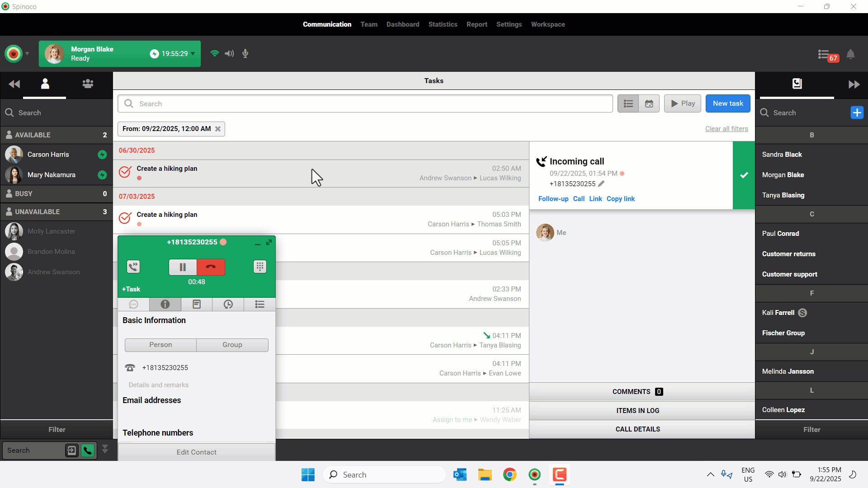
Task: Click the New task button
Action: pyautogui.click(x=728, y=103)
